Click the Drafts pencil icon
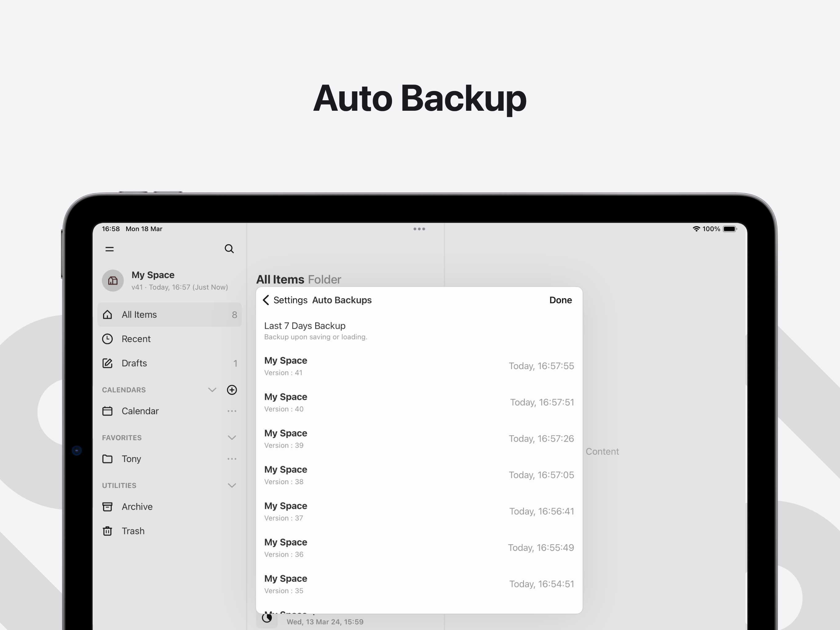Image resolution: width=840 pixels, height=630 pixels. click(x=108, y=363)
